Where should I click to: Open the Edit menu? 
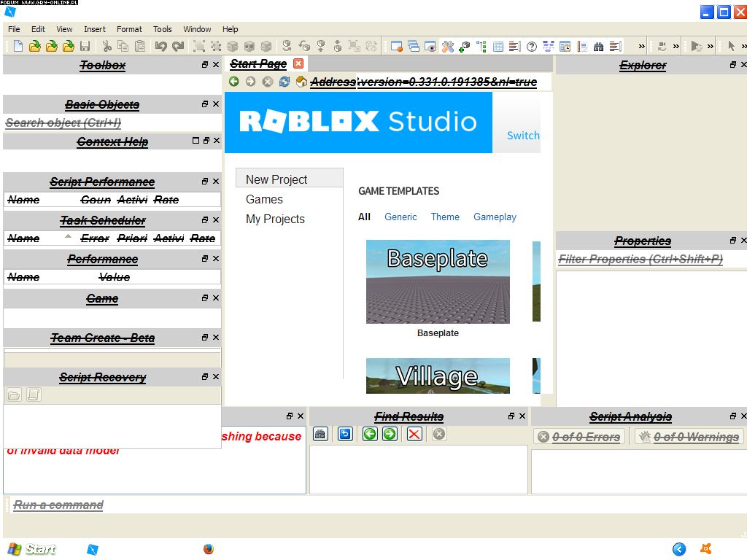tap(38, 29)
